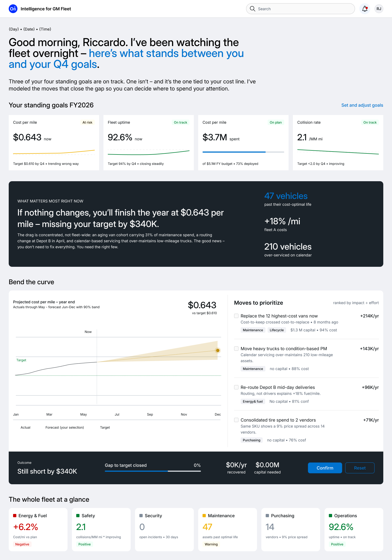The image size is (392, 560).
Task: Open the 'Set and adjust goals' link
Action: click(362, 105)
